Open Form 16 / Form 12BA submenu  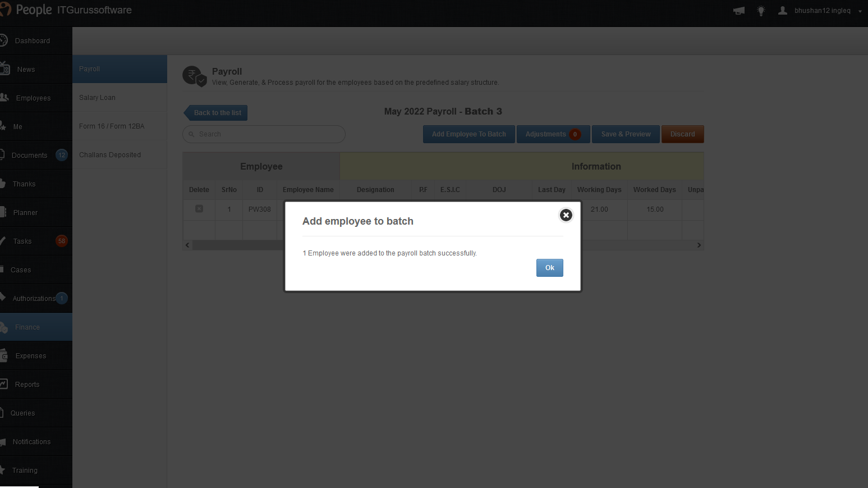120,126
